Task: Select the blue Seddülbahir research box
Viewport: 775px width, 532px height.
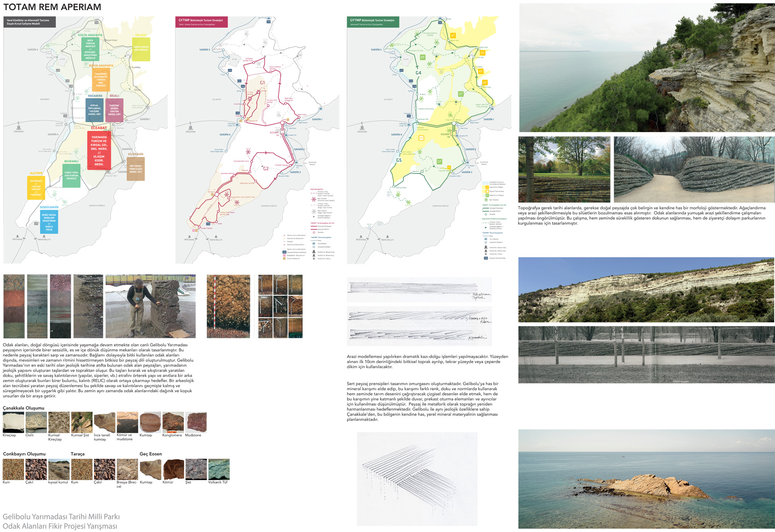Action: point(49,222)
